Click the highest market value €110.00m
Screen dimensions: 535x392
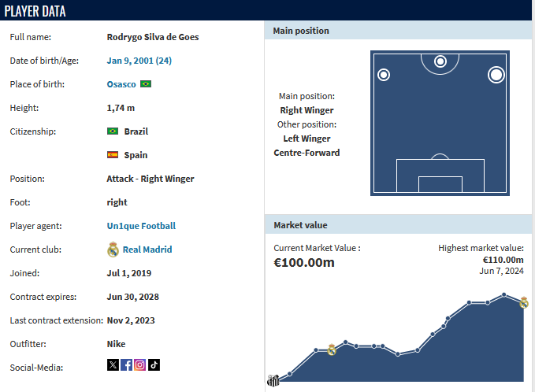click(503, 260)
